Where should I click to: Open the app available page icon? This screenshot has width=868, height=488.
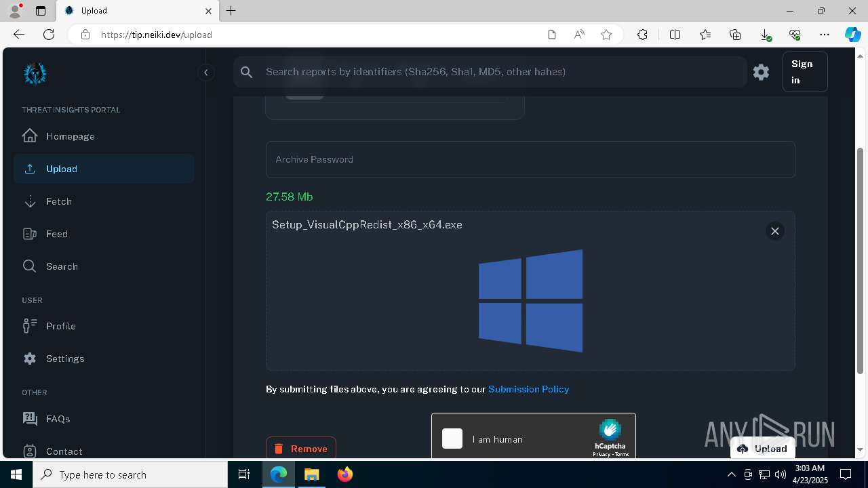coord(552,35)
